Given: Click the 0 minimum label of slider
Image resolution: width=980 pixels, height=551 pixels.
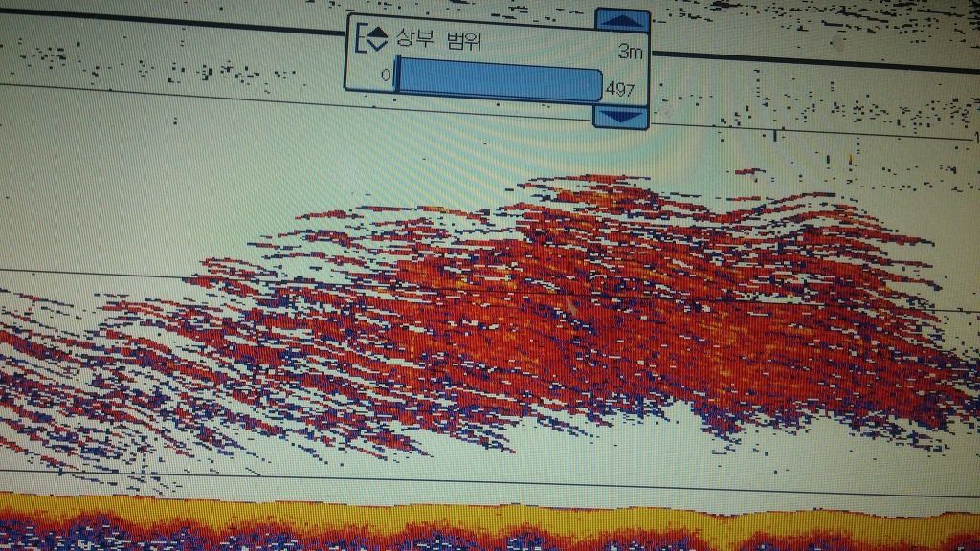Looking at the screenshot, I should point(385,75).
